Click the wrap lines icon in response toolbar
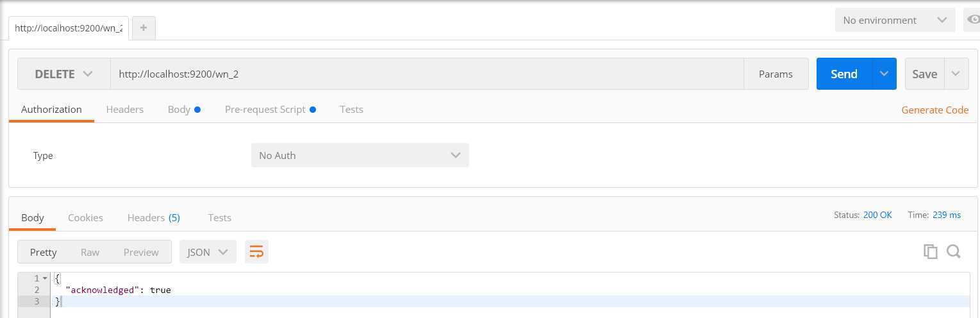The height and width of the screenshot is (318, 980). [x=256, y=252]
